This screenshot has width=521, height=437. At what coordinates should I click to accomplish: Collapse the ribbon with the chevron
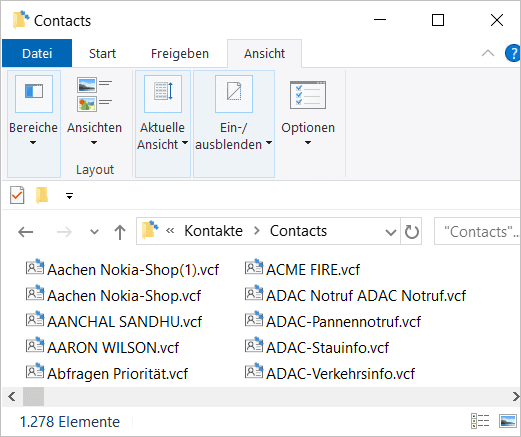[488, 53]
